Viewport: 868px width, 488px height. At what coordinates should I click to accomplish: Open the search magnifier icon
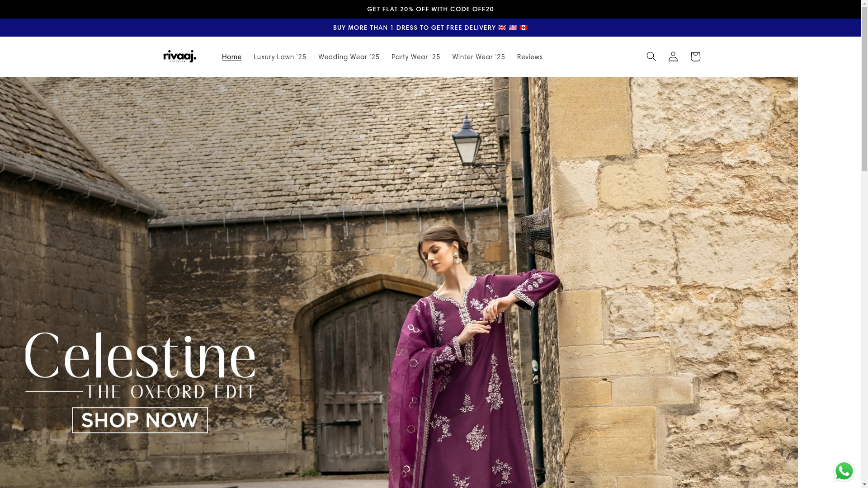click(651, 56)
